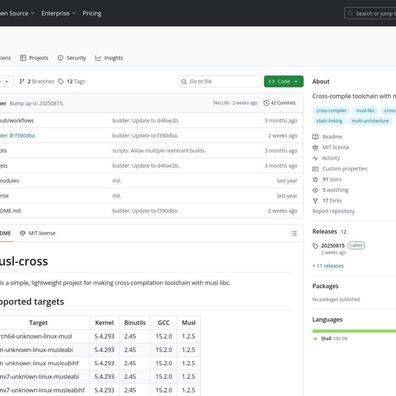Select the MIT license tab
The height and width of the screenshot is (396, 396).
click(x=38, y=233)
